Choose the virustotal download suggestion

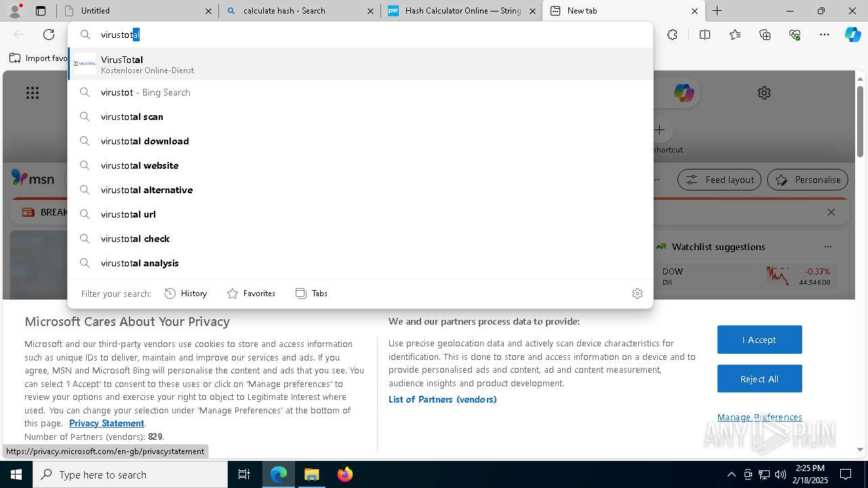[x=360, y=141]
